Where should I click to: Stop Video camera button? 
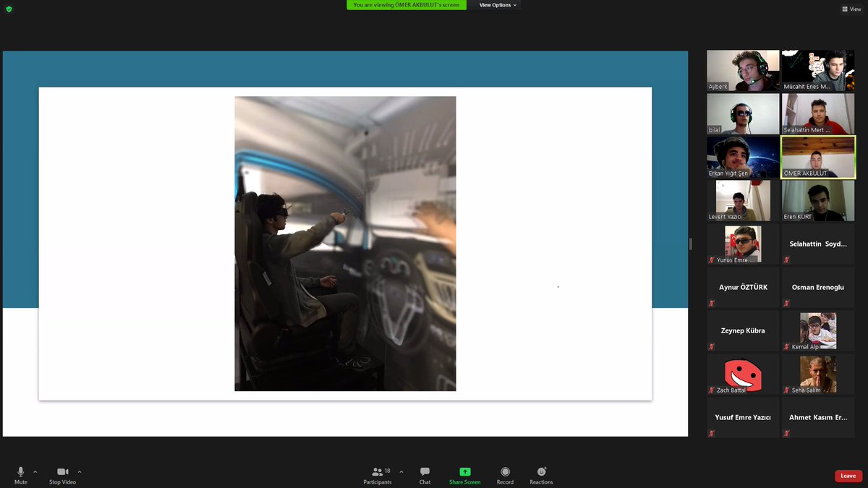click(62, 475)
